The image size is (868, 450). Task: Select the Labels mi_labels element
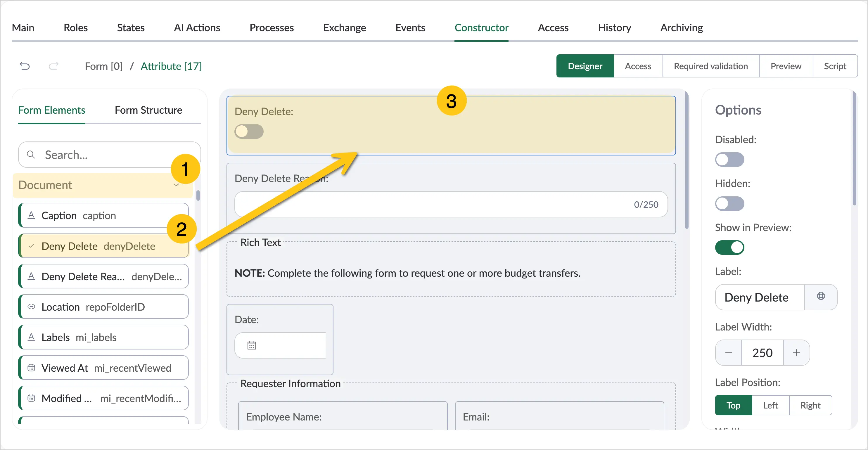(x=103, y=337)
